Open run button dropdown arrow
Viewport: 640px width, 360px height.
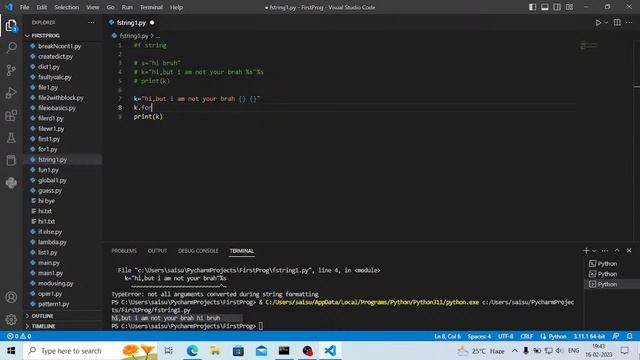coord(606,23)
